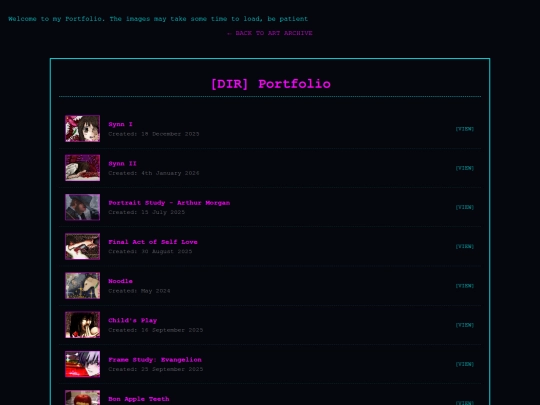The height and width of the screenshot is (405, 540).
Task: Click the date 'Created: 16 September 2025'
Action: [x=156, y=330]
